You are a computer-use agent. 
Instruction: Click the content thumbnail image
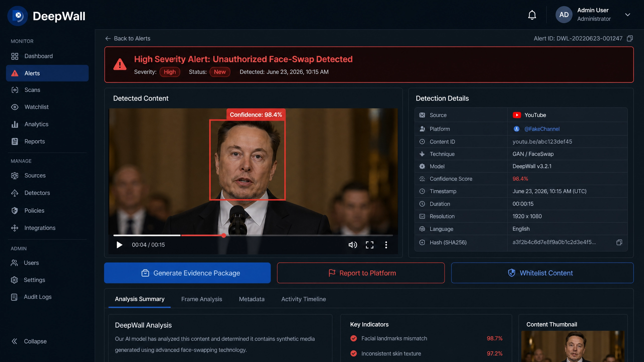click(x=573, y=346)
